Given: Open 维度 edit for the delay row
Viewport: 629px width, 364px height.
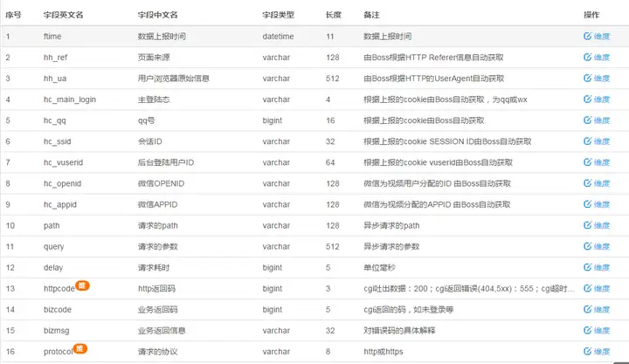Looking at the screenshot, I should click(x=597, y=267).
